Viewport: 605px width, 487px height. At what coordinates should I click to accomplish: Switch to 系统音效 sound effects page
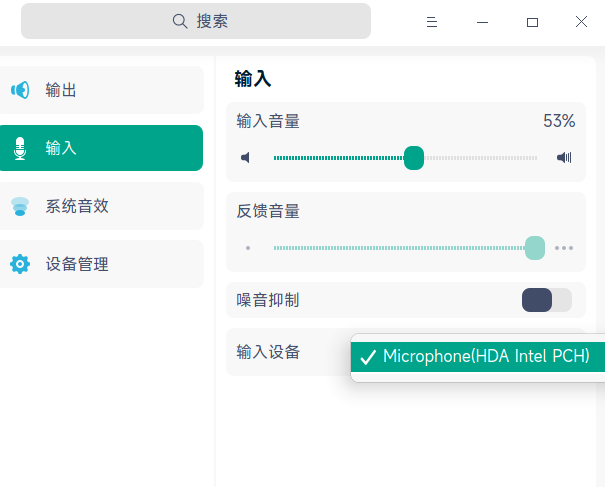(100, 206)
